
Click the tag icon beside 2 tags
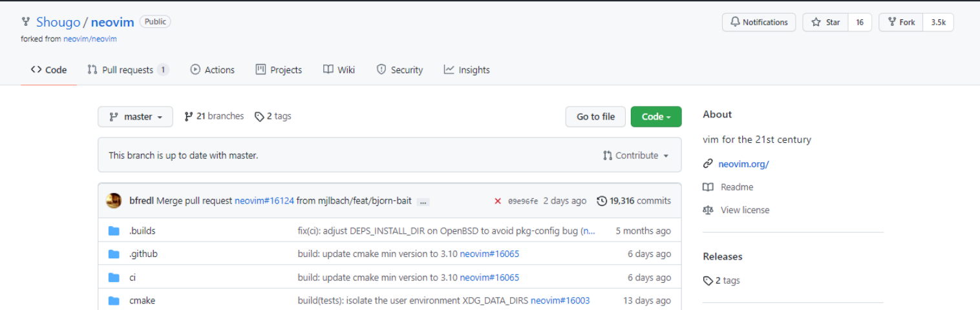pos(259,117)
